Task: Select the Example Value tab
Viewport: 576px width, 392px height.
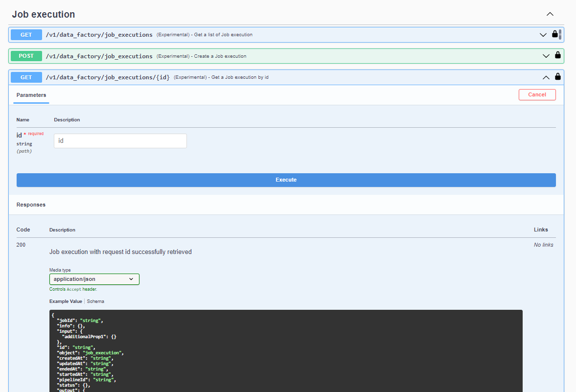Action: 66,301
